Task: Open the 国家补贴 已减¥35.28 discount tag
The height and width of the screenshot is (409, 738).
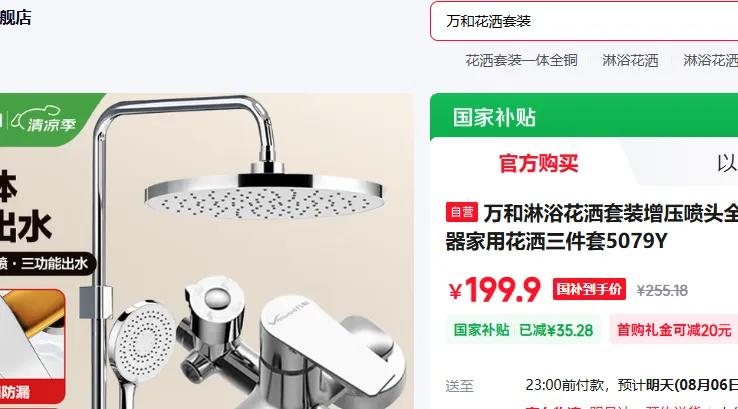Action: (x=523, y=330)
